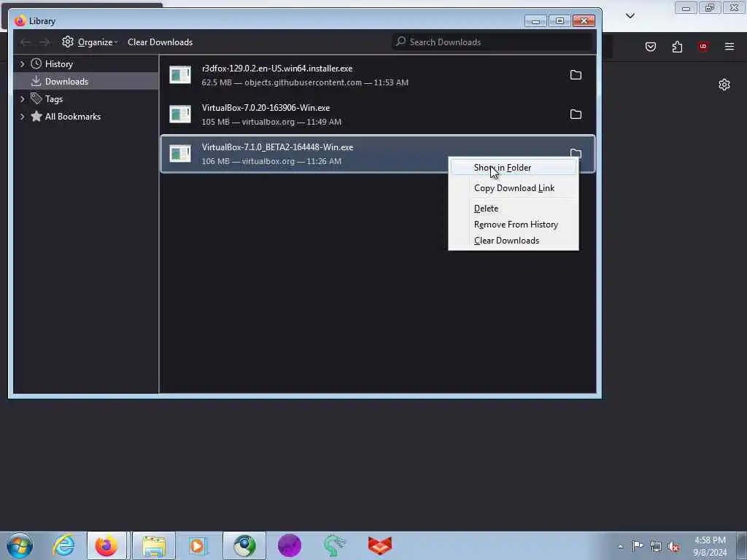Launch Internet Explorer from the taskbar

point(63,545)
